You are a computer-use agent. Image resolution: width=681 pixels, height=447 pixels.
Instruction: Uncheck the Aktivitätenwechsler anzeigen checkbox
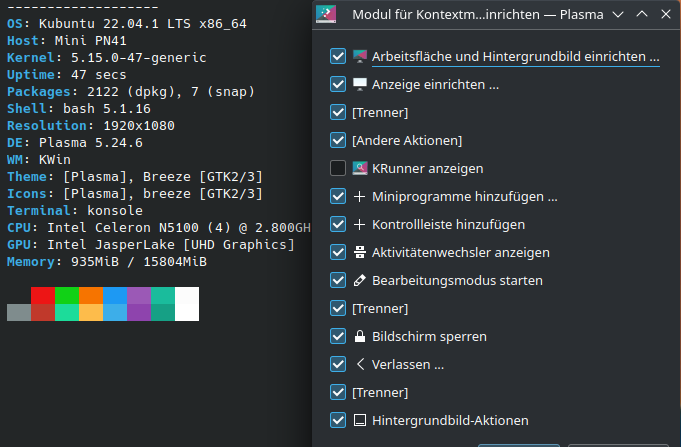338,252
